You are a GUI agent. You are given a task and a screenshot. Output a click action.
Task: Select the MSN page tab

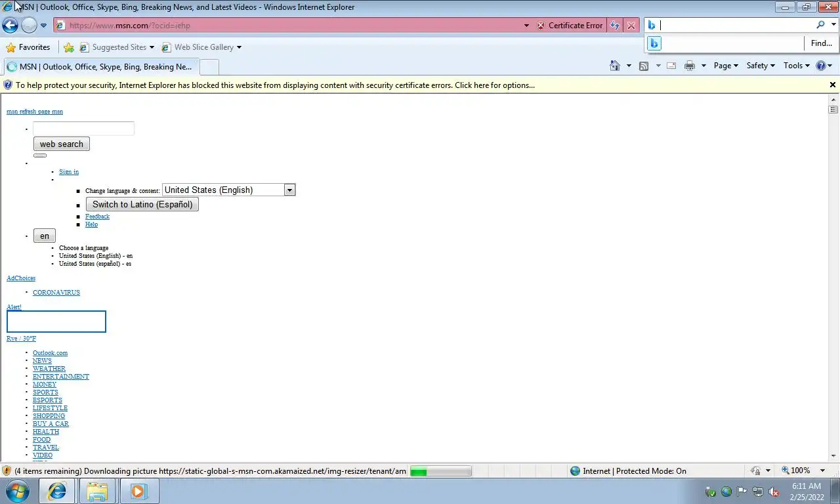(x=100, y=67)
